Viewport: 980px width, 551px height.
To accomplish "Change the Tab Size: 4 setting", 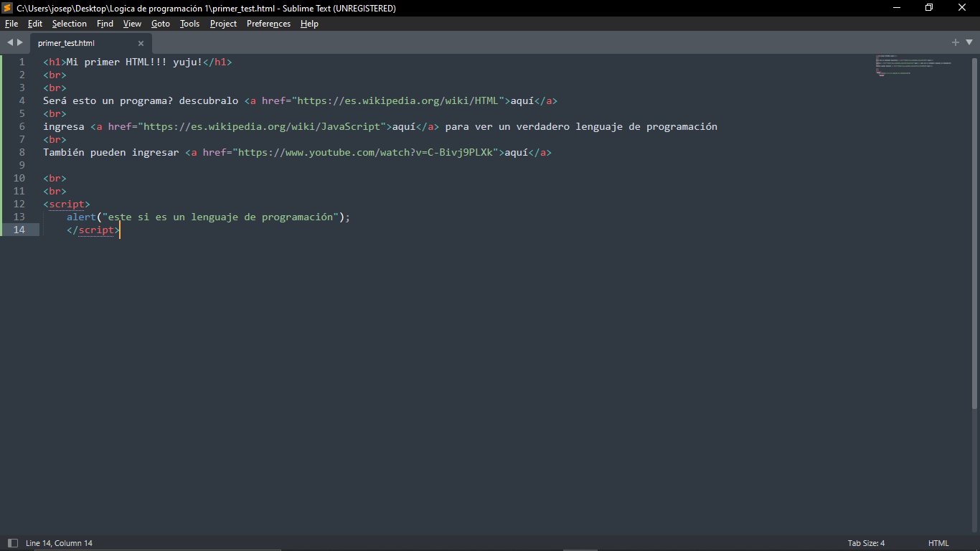I will 866,543.
